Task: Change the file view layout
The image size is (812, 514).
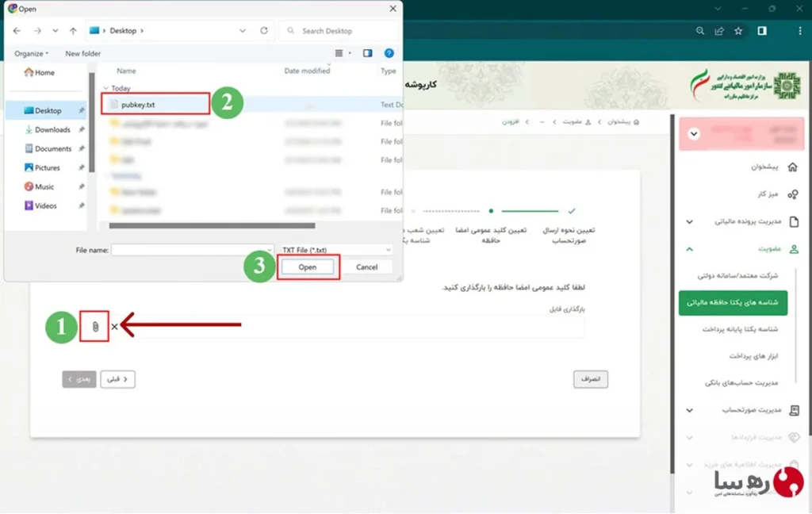Action: click(x=343, y=53)
